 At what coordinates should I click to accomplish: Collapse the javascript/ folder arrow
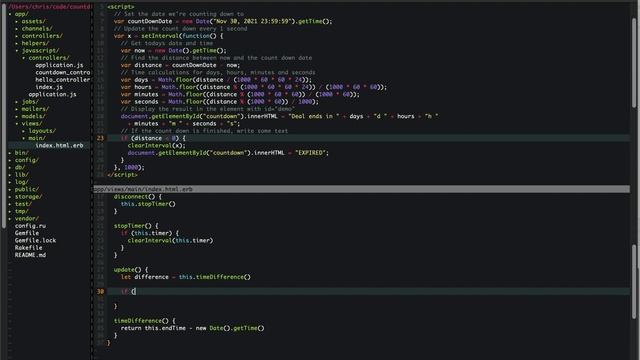(17, 51)
